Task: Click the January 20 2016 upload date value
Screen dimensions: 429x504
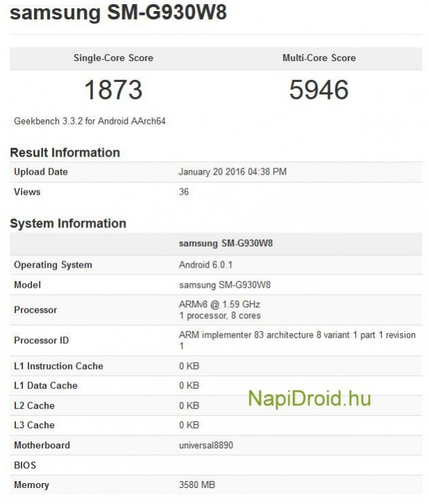Action: (x=232, y=172)
